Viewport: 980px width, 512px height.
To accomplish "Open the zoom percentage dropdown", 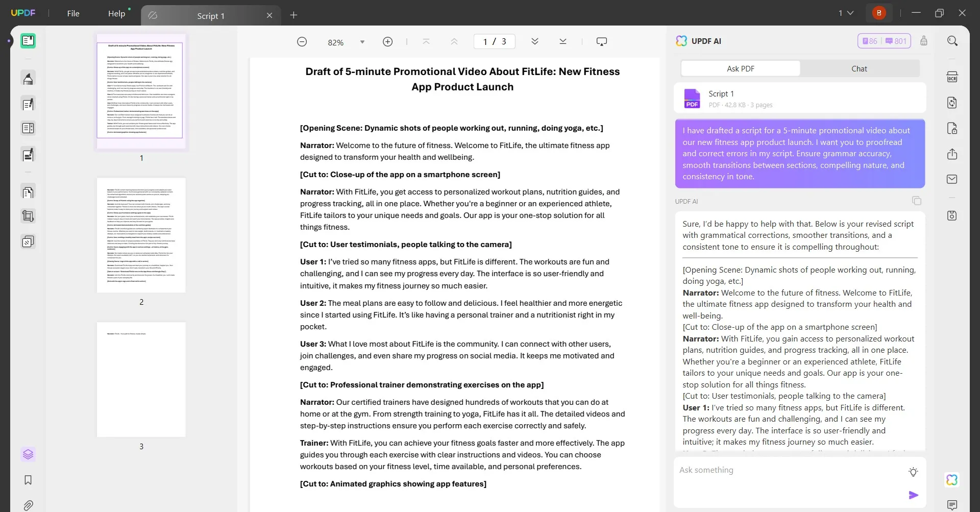I will 362,42.
